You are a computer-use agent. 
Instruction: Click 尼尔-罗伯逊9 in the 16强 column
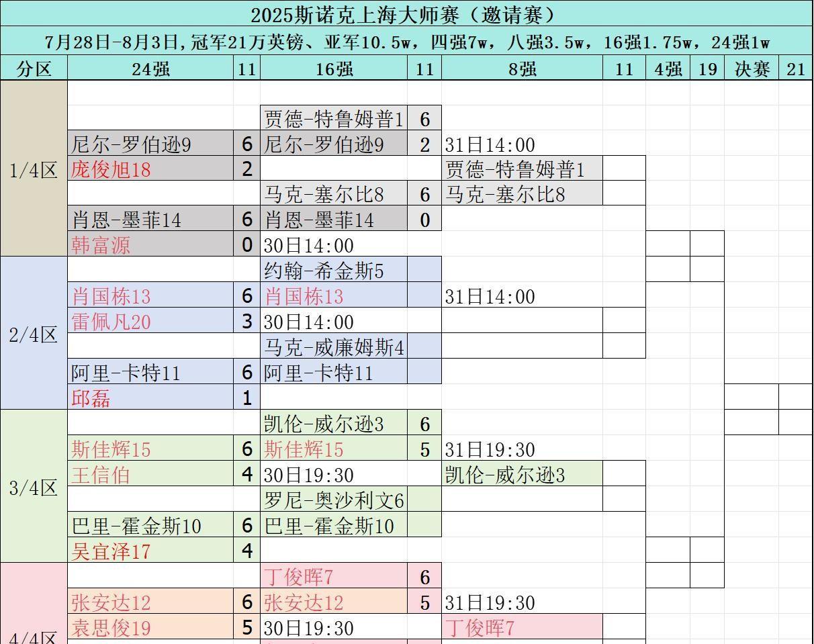pos(334,144)
